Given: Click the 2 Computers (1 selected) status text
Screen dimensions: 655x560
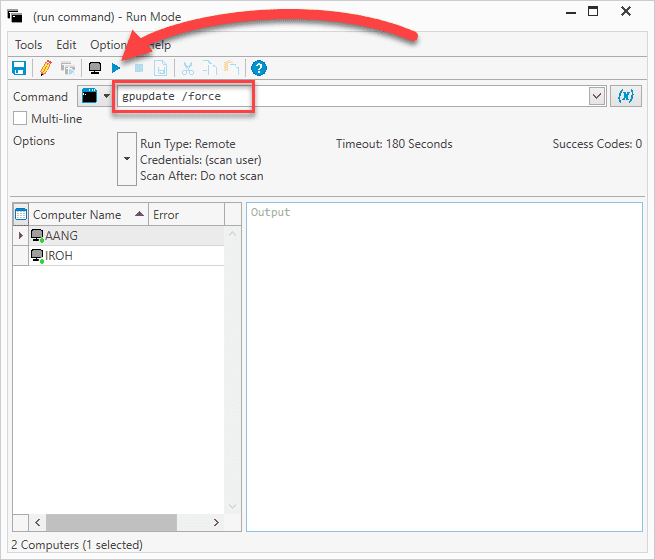Looking at the screenshot, I should point(77,545).
